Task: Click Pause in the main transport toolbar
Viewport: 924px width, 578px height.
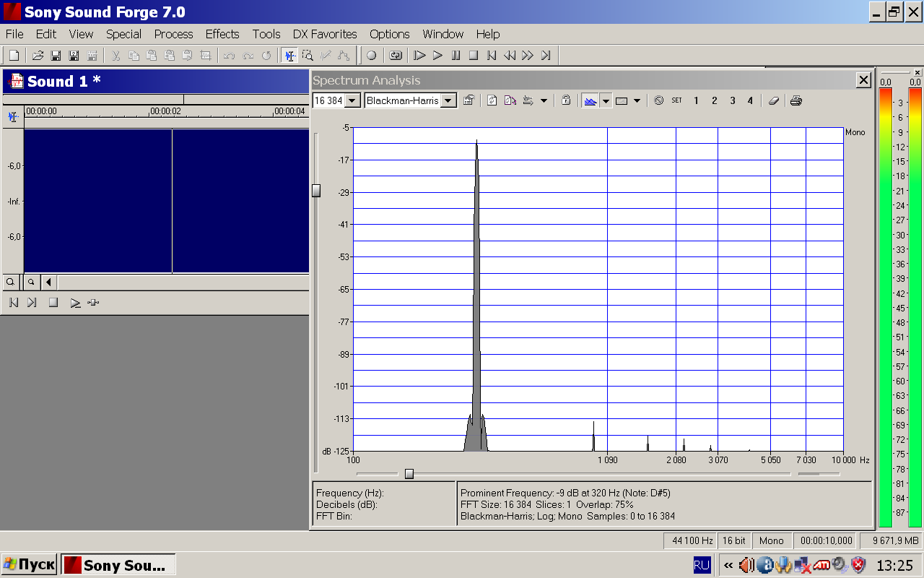Action: click(456, 56)
